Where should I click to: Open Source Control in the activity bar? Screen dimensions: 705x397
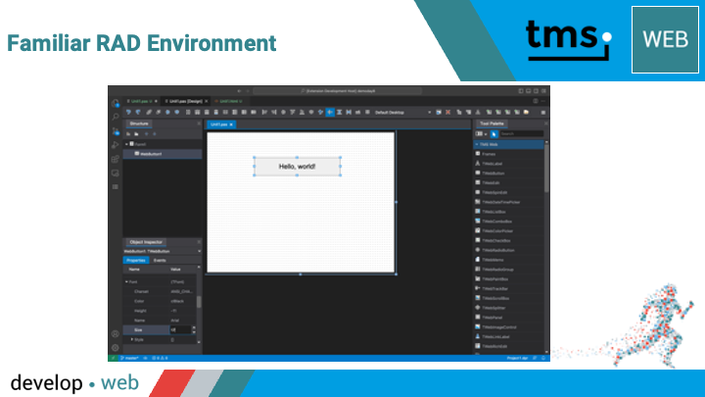pyautogui.click(x=116, y=131)
